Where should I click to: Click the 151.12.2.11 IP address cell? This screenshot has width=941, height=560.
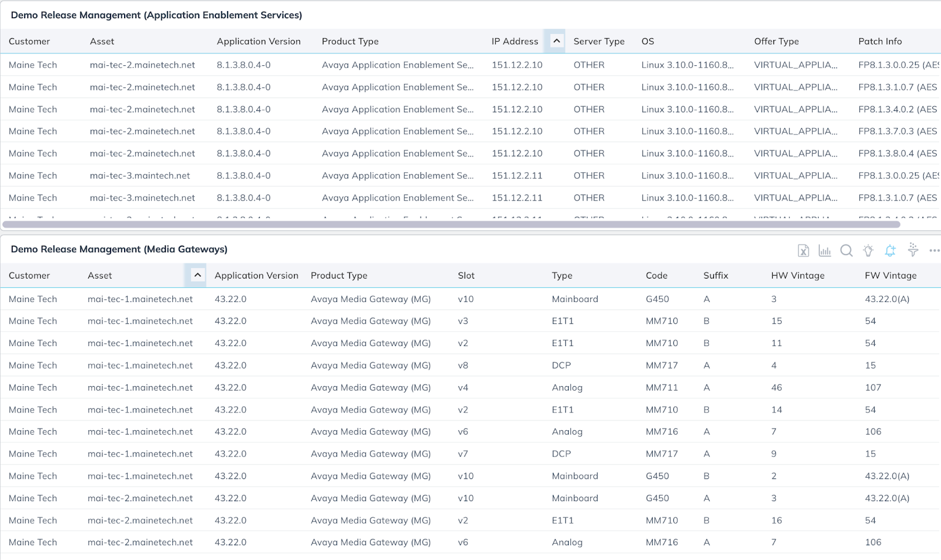pos(516,175)
